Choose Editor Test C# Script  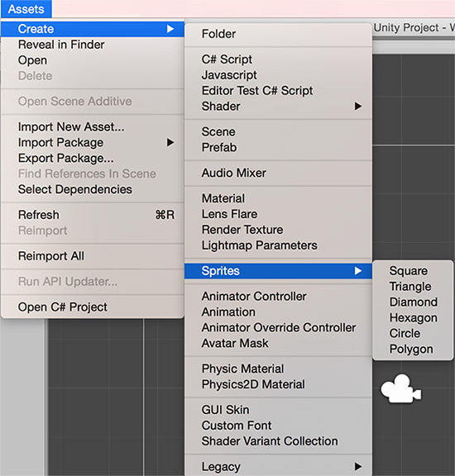pos(278,90)
